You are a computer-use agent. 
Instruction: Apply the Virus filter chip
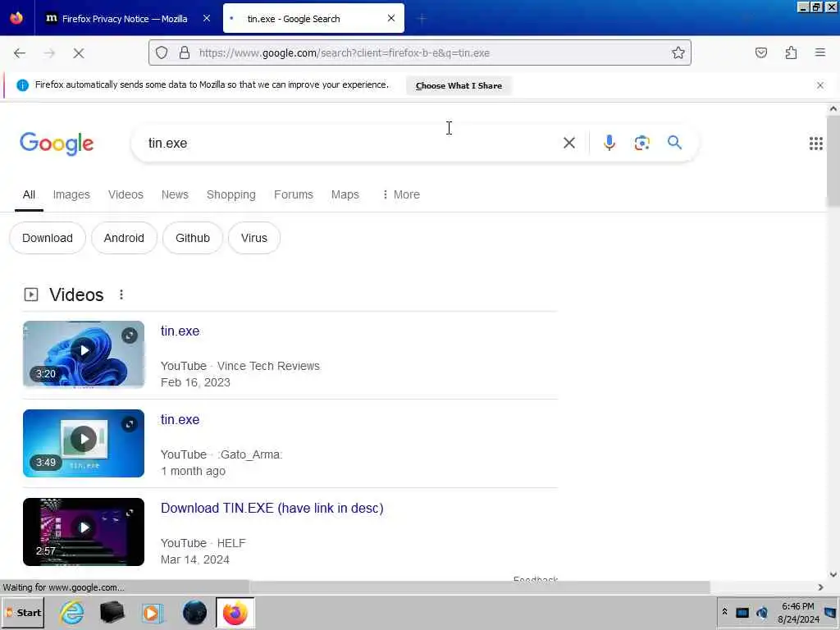coord(254,238)
